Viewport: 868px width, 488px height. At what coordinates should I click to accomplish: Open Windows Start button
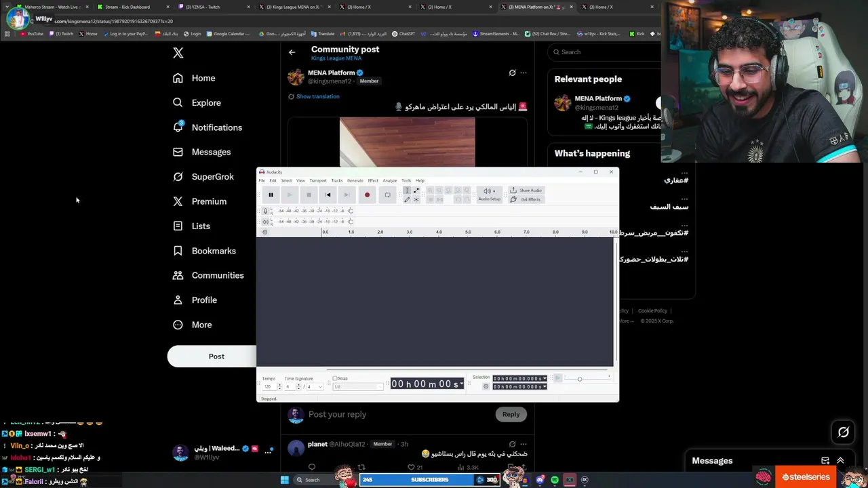point(285,480)
